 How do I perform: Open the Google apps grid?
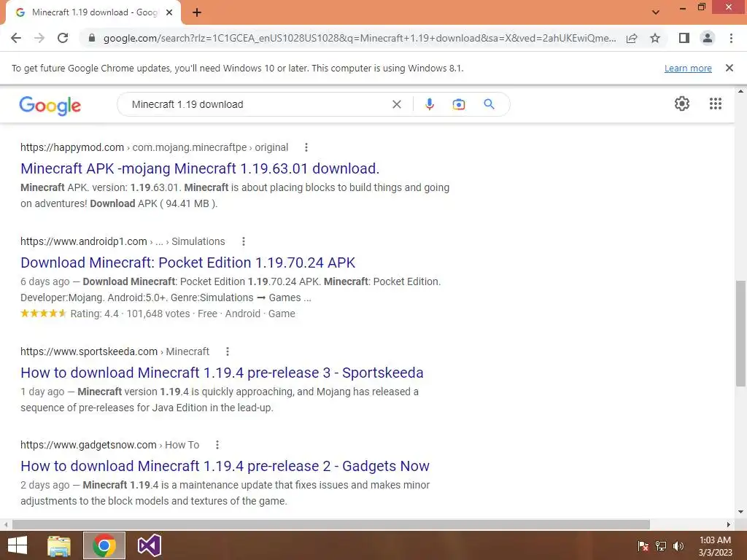[x=716, y=104]
